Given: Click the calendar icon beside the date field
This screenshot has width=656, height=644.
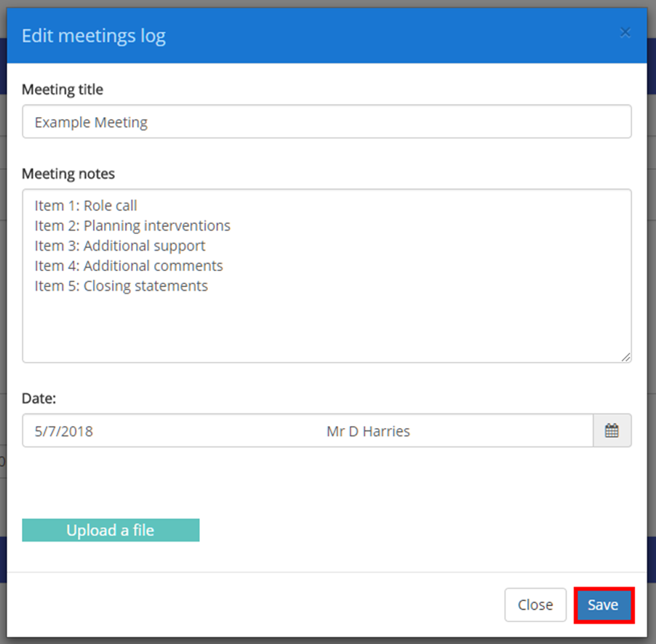Looking at the screenshot, I should point(613,430).
